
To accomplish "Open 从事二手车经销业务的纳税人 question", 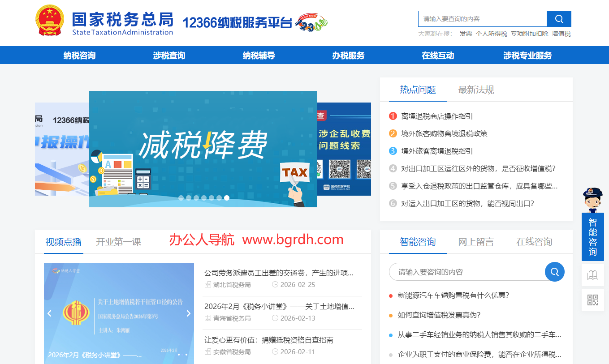I will (x=479, y=334).
